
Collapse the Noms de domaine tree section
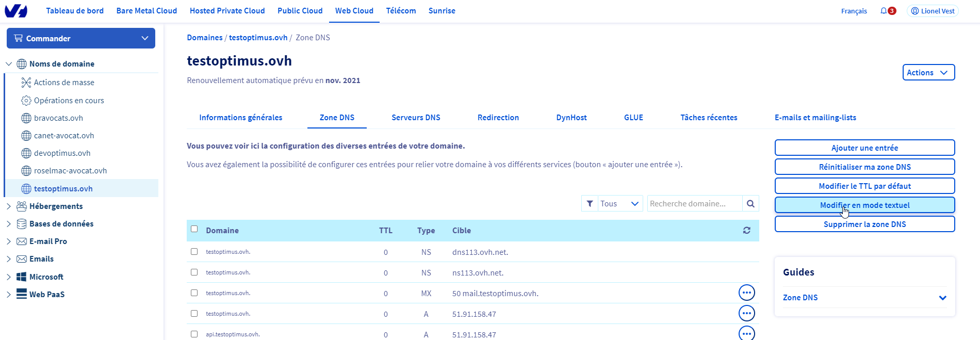9,64
